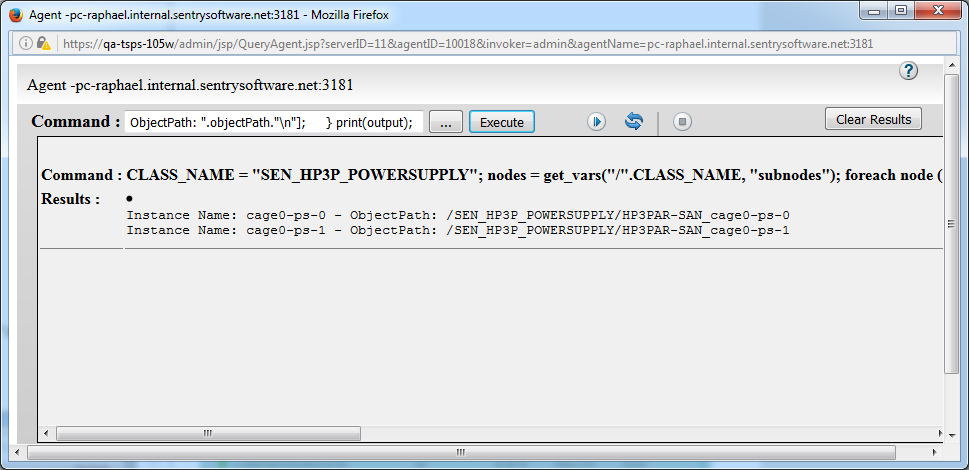Click the results pane horizontal scrollbar thumb

[x=208, y=434]
